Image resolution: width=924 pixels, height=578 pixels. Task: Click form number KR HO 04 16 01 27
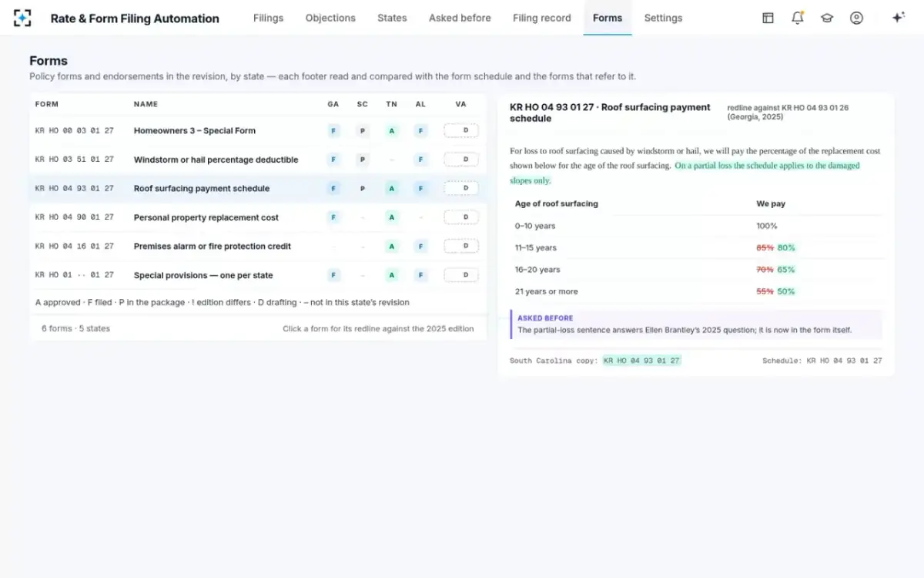[75, 246]
